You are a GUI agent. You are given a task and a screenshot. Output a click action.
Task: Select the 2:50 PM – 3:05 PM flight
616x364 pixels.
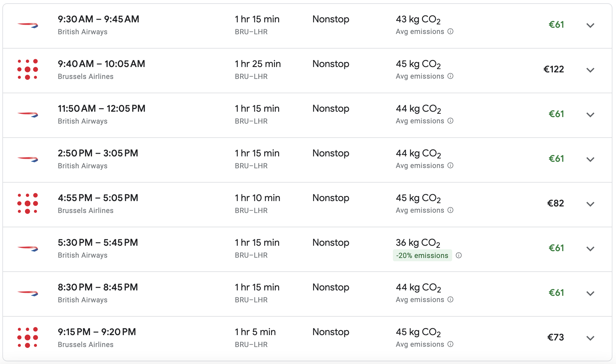pyautogui.click(x=98, y=153)
